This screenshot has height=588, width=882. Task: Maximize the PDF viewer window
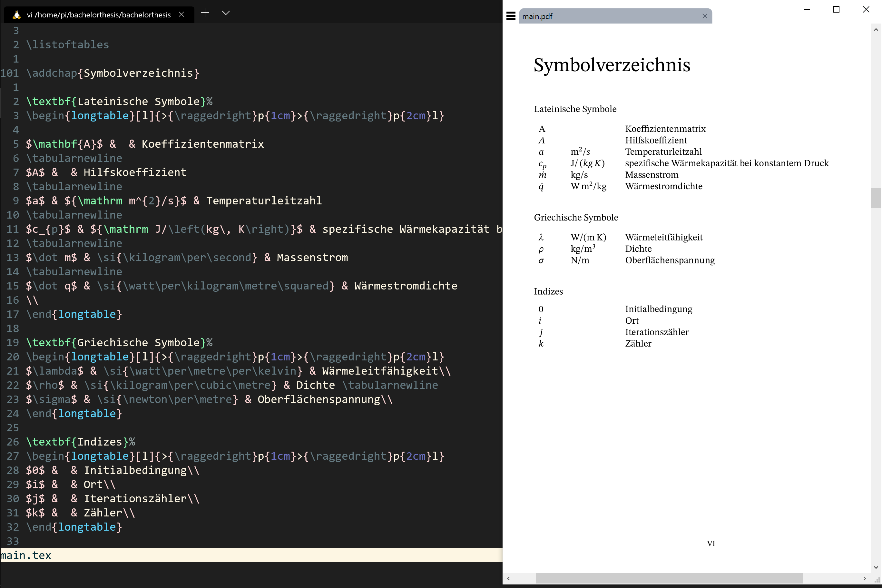coord(836,10)
